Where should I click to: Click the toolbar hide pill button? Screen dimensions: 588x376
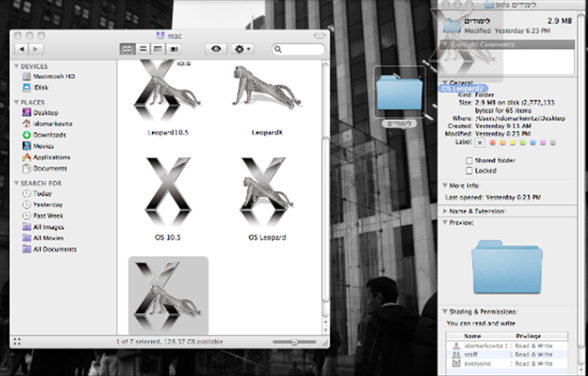point(319,35)
